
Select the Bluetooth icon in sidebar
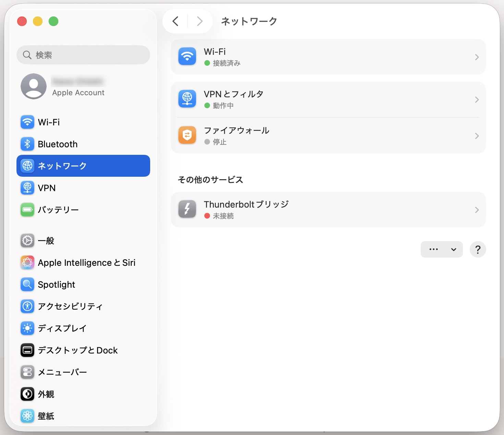(x=27, y=144)
